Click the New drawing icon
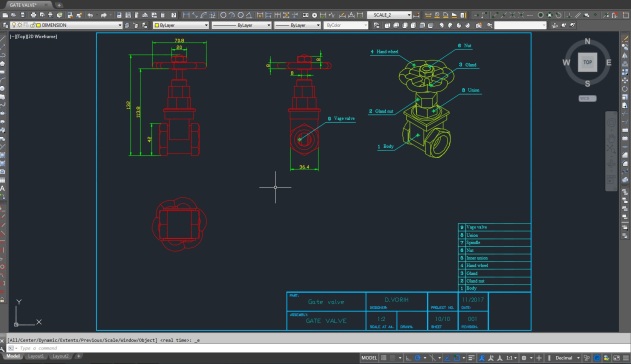 tap(5, 15)
